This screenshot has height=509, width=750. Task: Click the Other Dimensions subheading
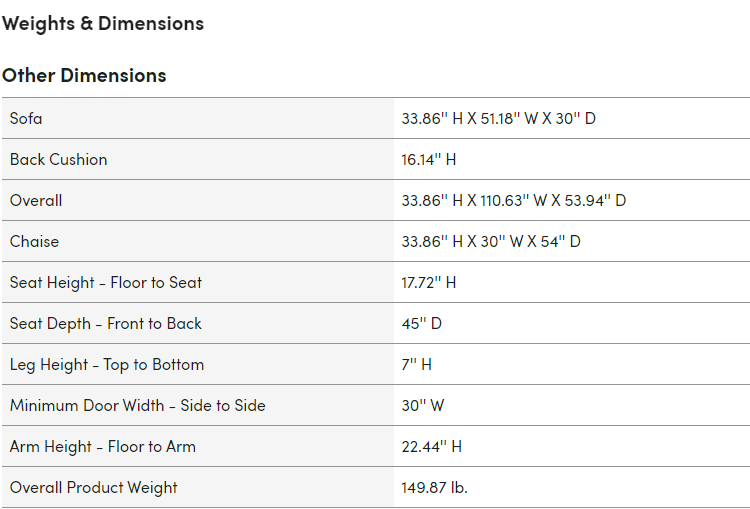84,75
